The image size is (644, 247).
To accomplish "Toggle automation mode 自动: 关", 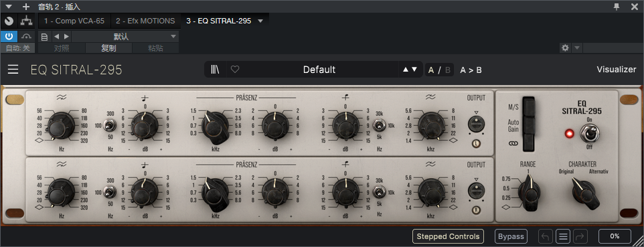I will coord(17,48).
